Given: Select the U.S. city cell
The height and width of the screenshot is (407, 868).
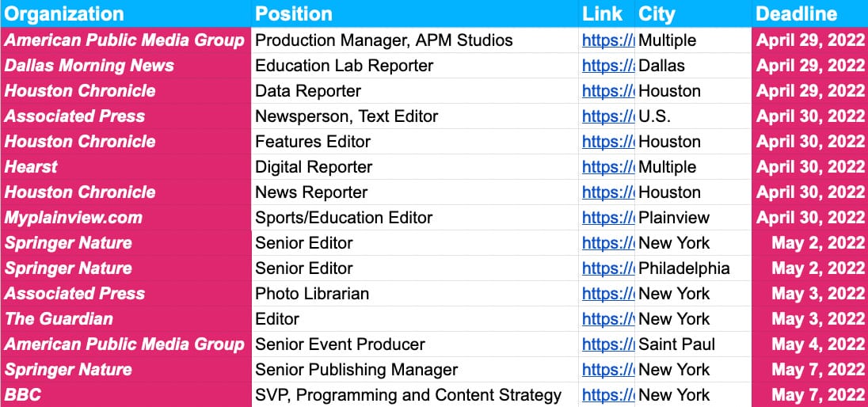Looking at the screenshot, I should click(655, 116).
